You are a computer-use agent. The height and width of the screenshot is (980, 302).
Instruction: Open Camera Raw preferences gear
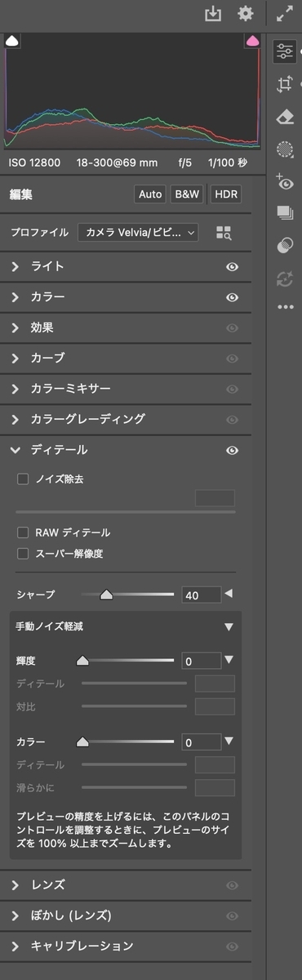coord(245,14)
